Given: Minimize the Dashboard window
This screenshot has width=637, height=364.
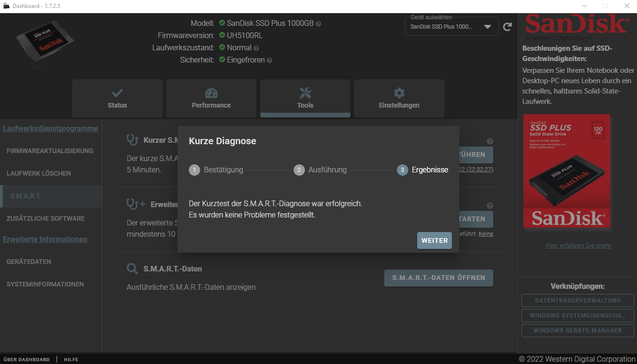Looking at the screenshot, I should [584, 6].
